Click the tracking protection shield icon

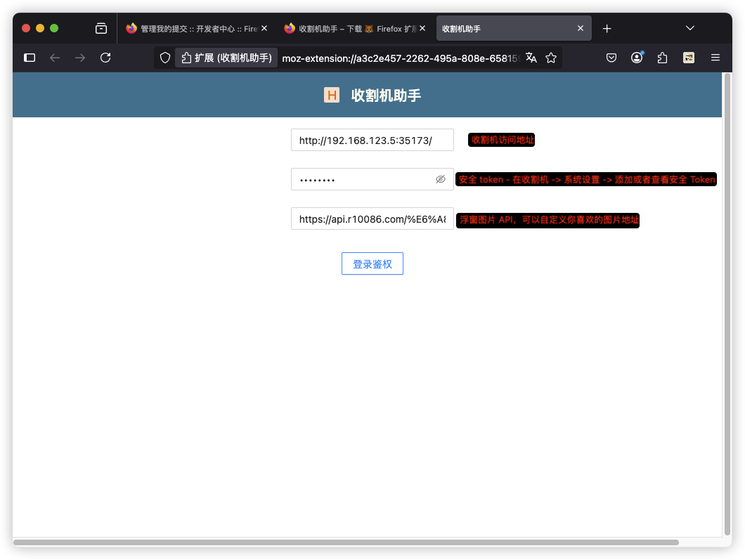[x=165, y=58]
